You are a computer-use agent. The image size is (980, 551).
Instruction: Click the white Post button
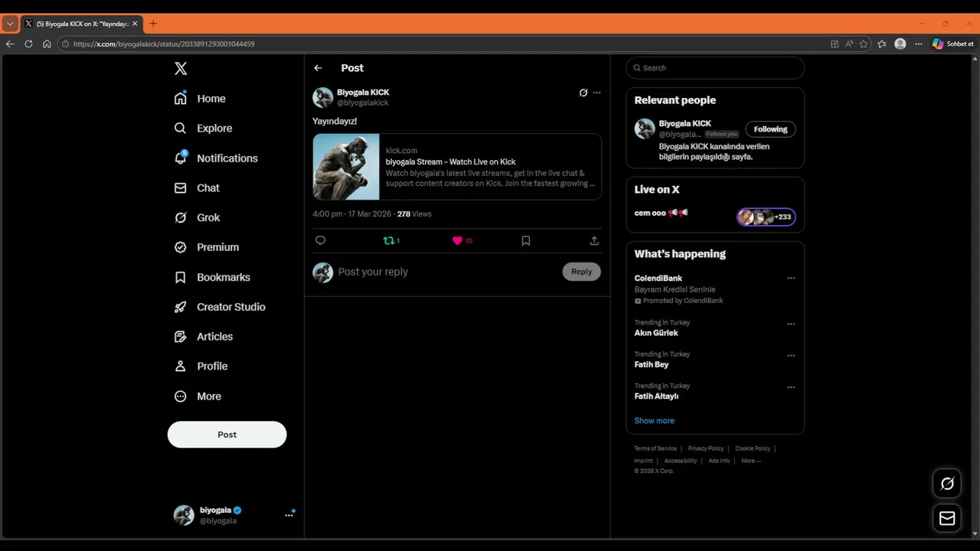227,435
